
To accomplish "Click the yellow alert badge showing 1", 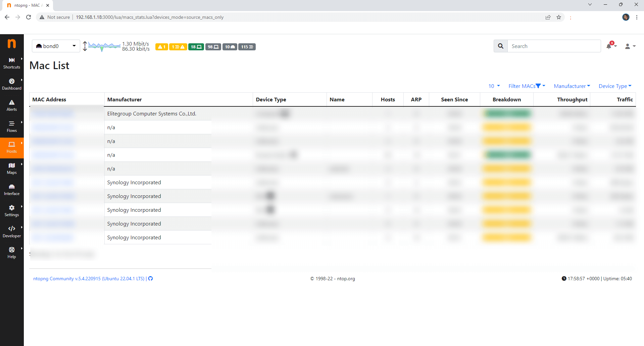I will (x=162, y=47).
